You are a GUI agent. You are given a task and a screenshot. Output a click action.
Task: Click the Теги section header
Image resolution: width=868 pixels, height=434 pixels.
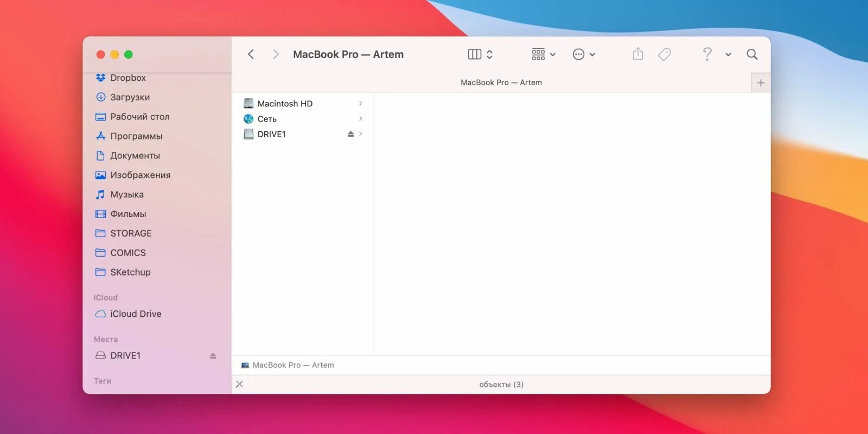click(103, 381)
